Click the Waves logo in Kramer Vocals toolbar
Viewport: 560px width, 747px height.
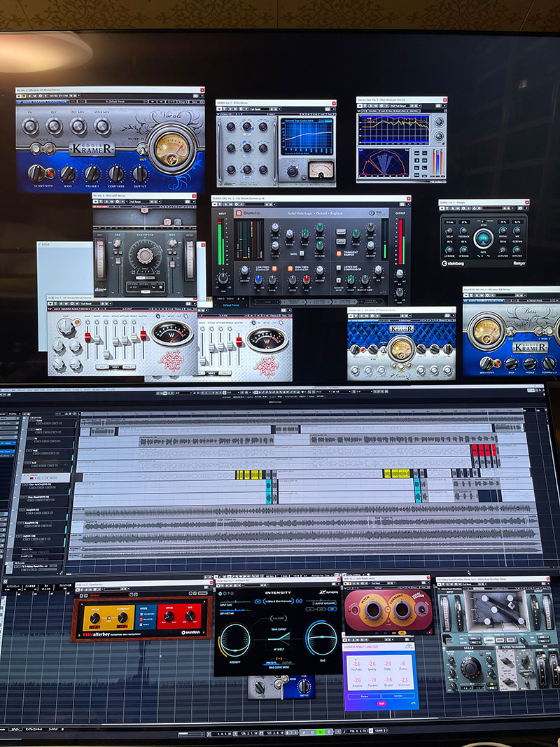click(19, 102)
